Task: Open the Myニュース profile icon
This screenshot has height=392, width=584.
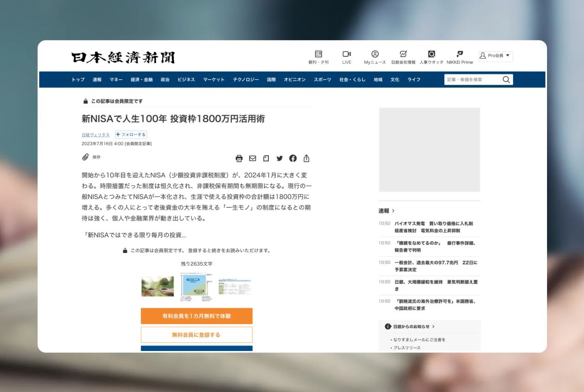Action: point(375,54)
